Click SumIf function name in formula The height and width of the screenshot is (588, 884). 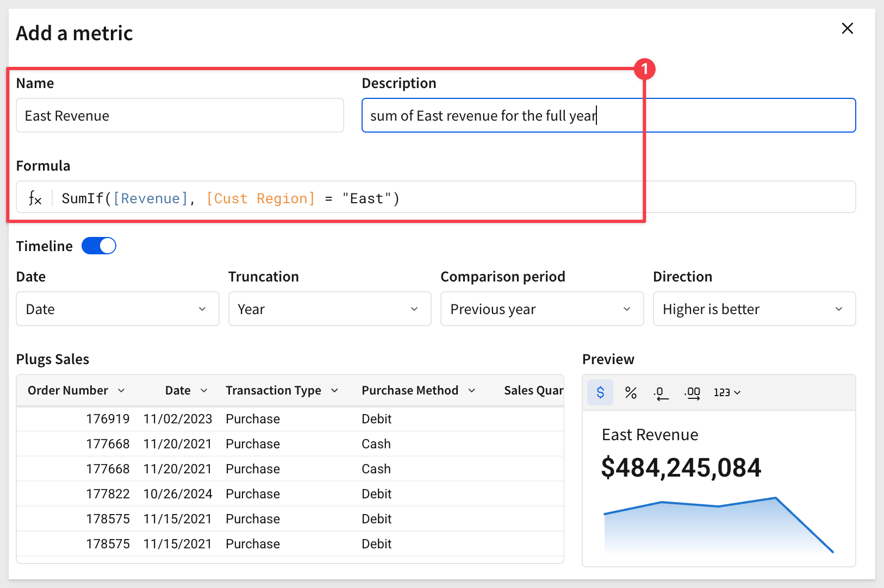click(x=83, y=198)
